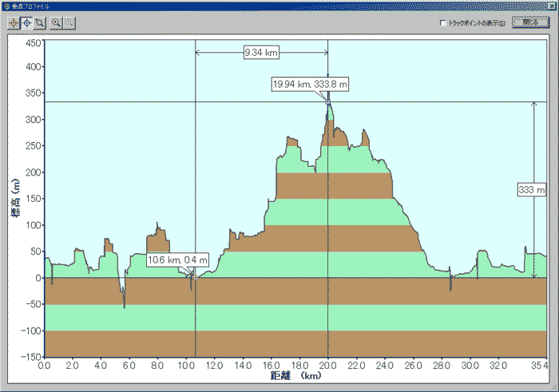Screen dimensions: 559x392
Task: Click the 9.34 km distance measurement label
Action: pos(262,53)
